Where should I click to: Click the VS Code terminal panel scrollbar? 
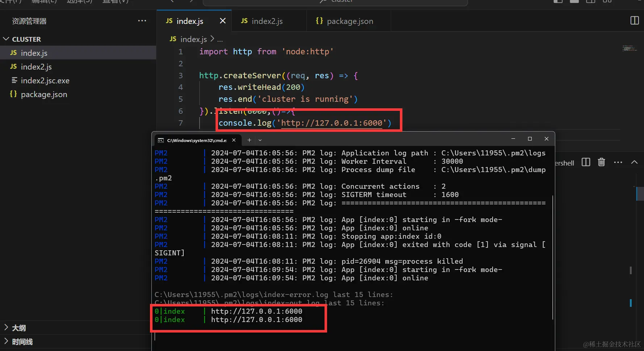pos(640,194)
